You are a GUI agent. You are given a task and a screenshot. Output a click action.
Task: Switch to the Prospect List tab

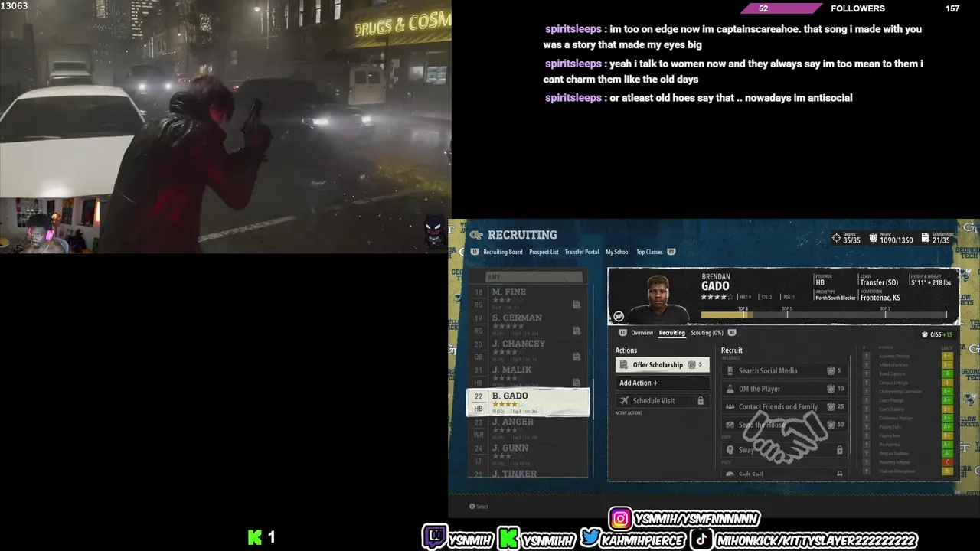tap(544, 252)
